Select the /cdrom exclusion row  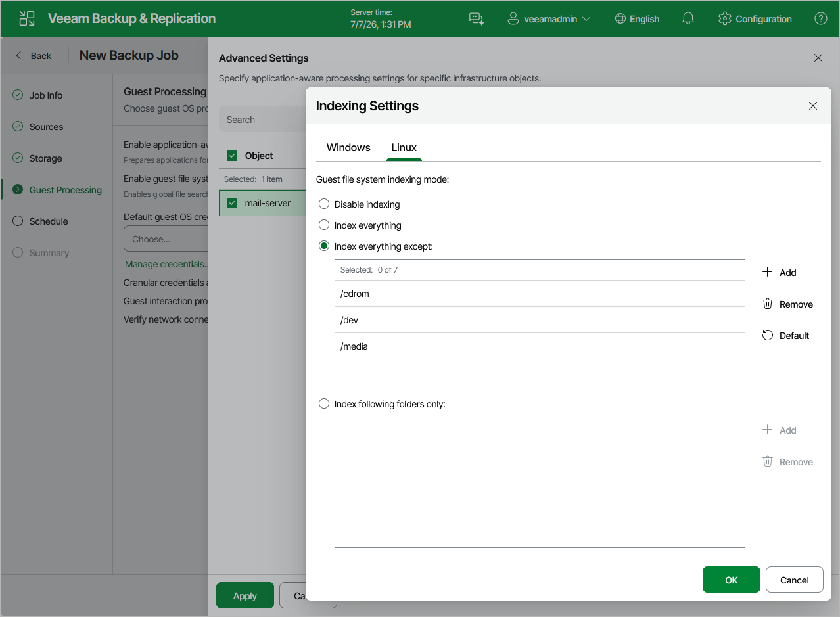click(x=540, y=294)
